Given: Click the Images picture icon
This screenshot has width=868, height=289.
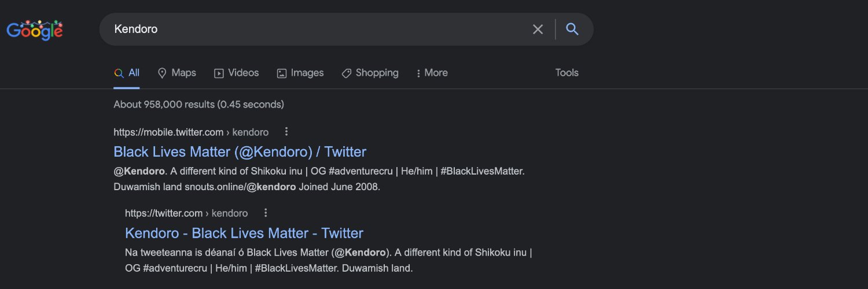Looking at the screenshot, I should pyautogui.click(x=282, y=73).
